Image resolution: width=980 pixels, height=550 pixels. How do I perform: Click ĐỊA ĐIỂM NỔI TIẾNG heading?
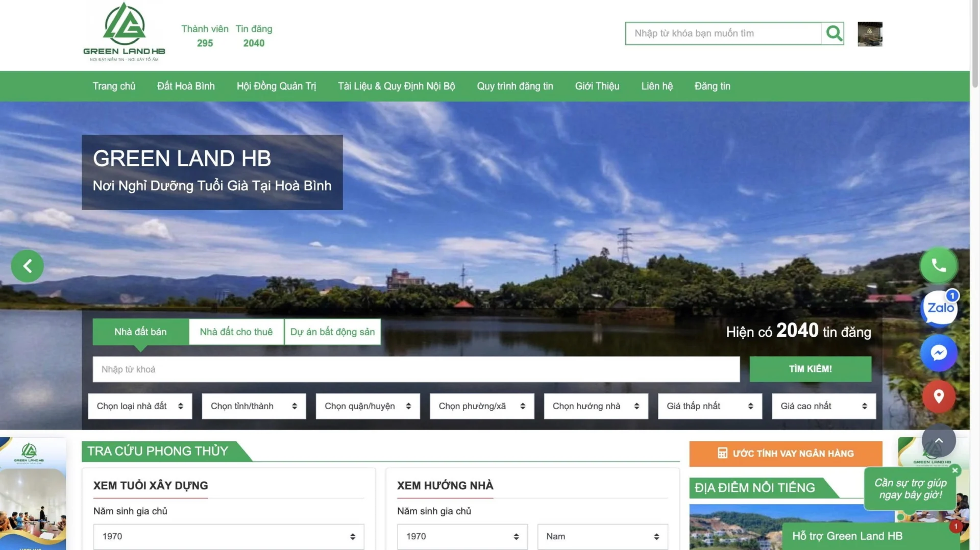(x=754, y=488)
